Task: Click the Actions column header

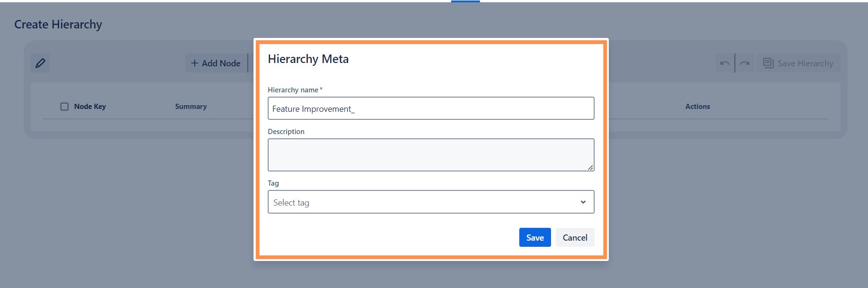Action: pos(697,107)
